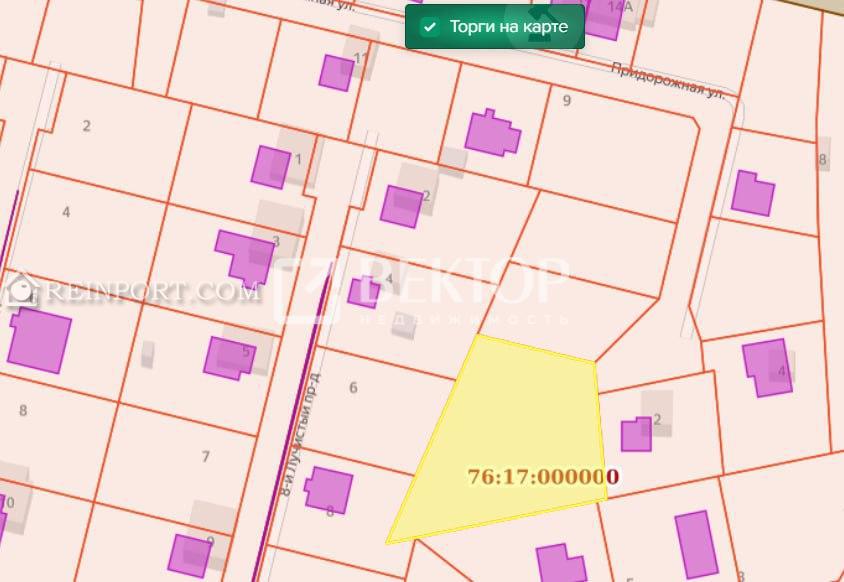Select the tall purple building at bottom right
The height and width of the screenshot is (582, 844).
point(696,544)
